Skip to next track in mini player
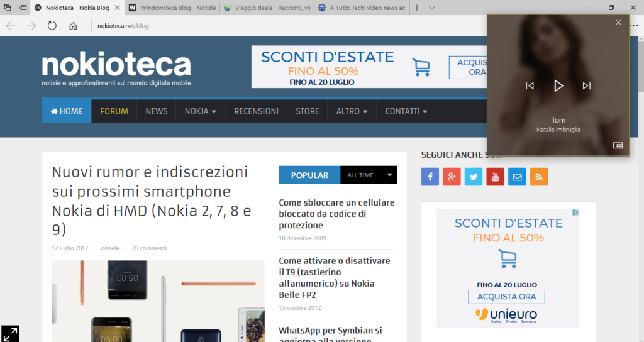The image size is (644, 342). 587,85
